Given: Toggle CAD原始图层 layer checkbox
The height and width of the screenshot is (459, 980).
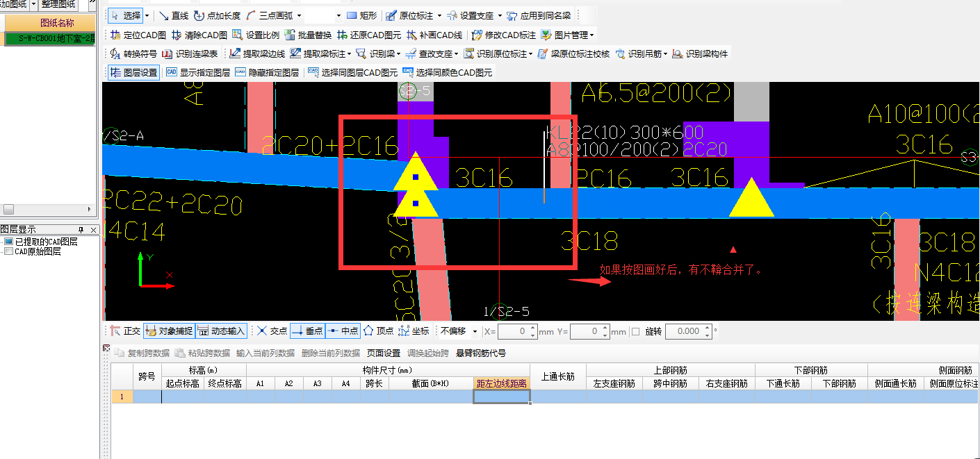Looking at the screenshot, I should (x=8, y=251).
